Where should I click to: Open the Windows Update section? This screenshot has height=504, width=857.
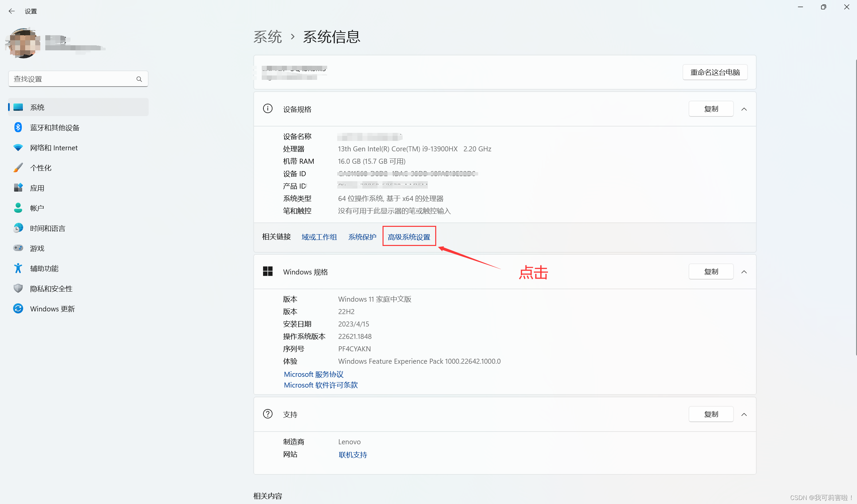(x=52, y=309)
